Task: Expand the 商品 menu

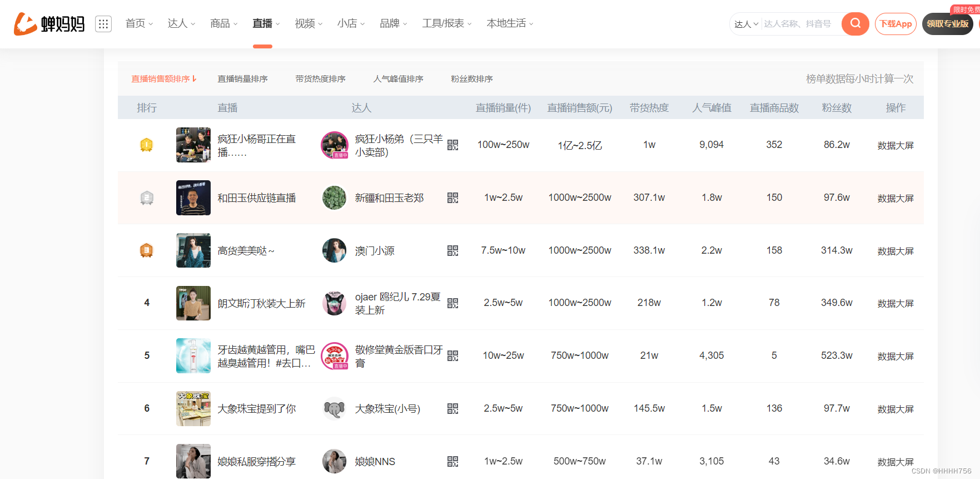Action: coord(223,23)
